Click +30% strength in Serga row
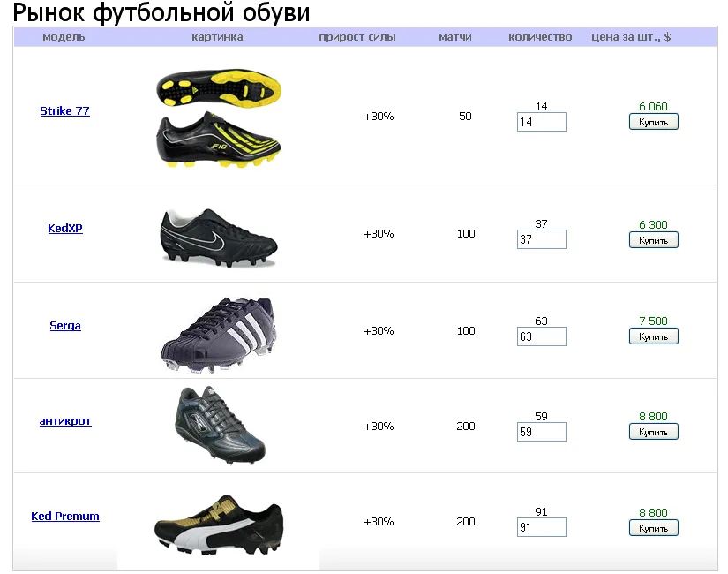Image resolution: width=728 pixels, height=574 pixels. (x=379, y=331)
